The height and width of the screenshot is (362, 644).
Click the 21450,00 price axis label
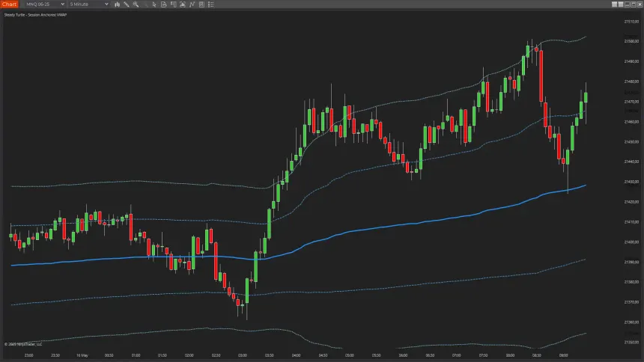point(631,141)
